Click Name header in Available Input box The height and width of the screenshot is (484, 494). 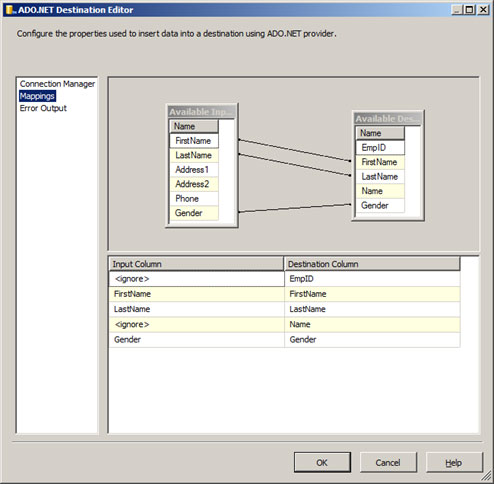pyautogui.click(x=194, y=126)
